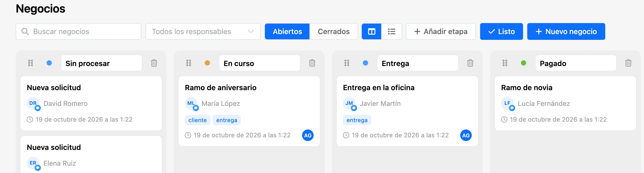Focus the Buscar negocios search field

pyautogui.click(x=79, y=31)
